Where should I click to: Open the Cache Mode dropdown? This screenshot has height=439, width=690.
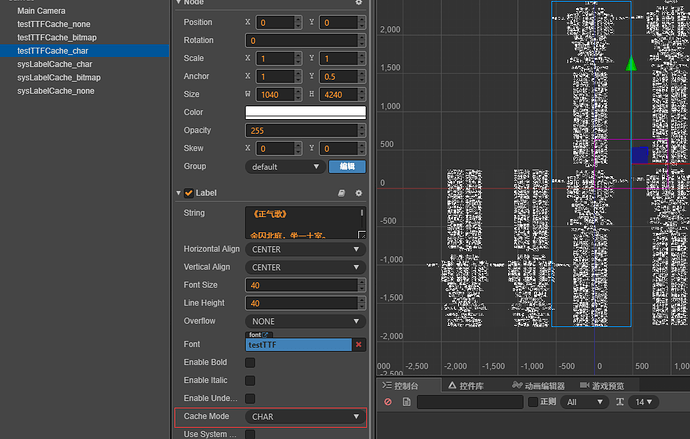(x=305, y=416)
